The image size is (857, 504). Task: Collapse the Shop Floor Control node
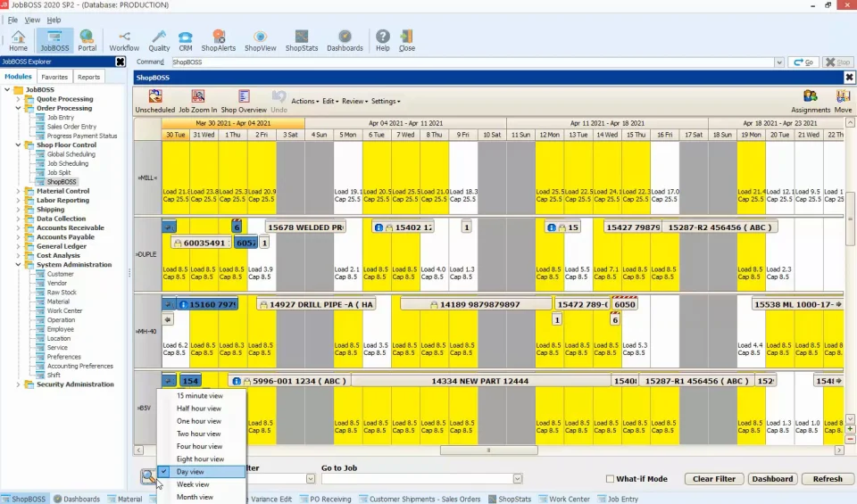[18, 145]
